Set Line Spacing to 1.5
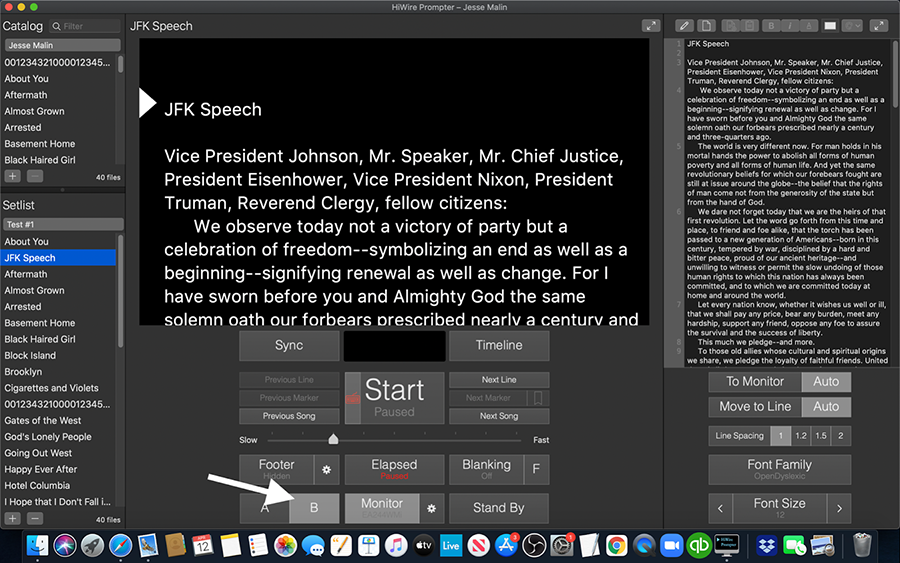This screenshot has width=900, height=563. click(821, 436)
